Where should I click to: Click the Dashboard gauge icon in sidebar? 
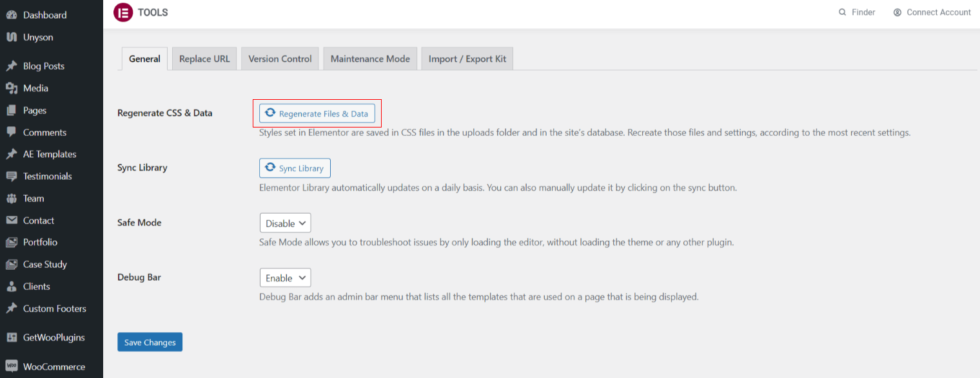click(x=12, y=15)
